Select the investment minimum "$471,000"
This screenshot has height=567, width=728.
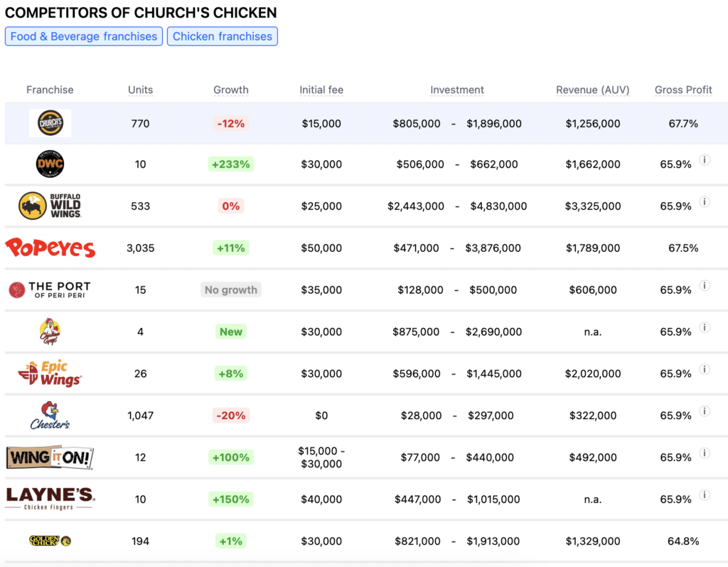coord(416,248)
